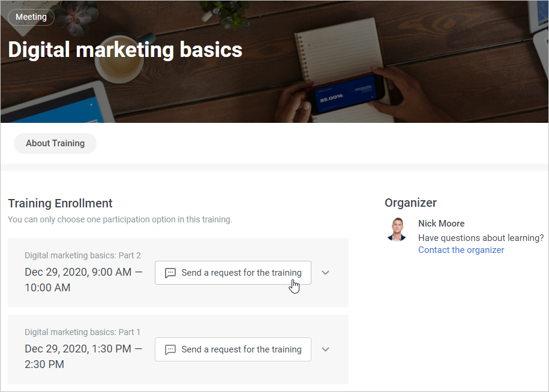Select the 'Digital marketing basics: Part 2' label
This screenshot has height=392, width=549.
83,255
